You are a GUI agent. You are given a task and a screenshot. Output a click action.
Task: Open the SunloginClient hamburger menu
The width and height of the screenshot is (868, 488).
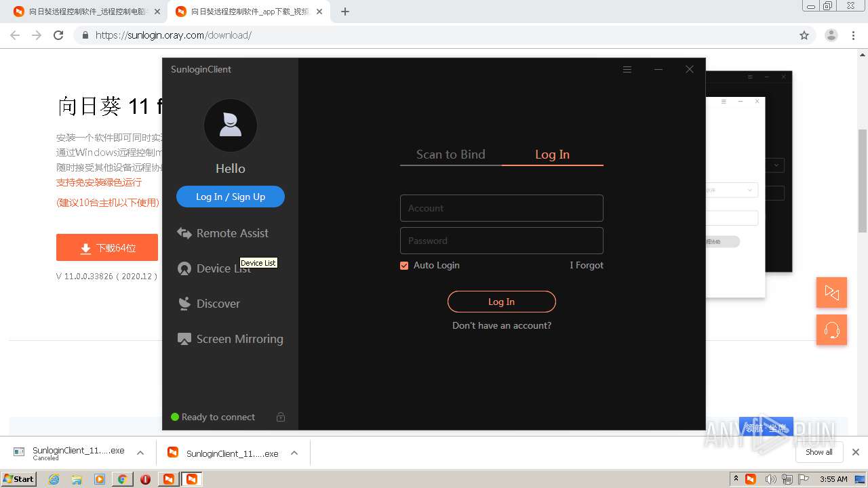627,69
